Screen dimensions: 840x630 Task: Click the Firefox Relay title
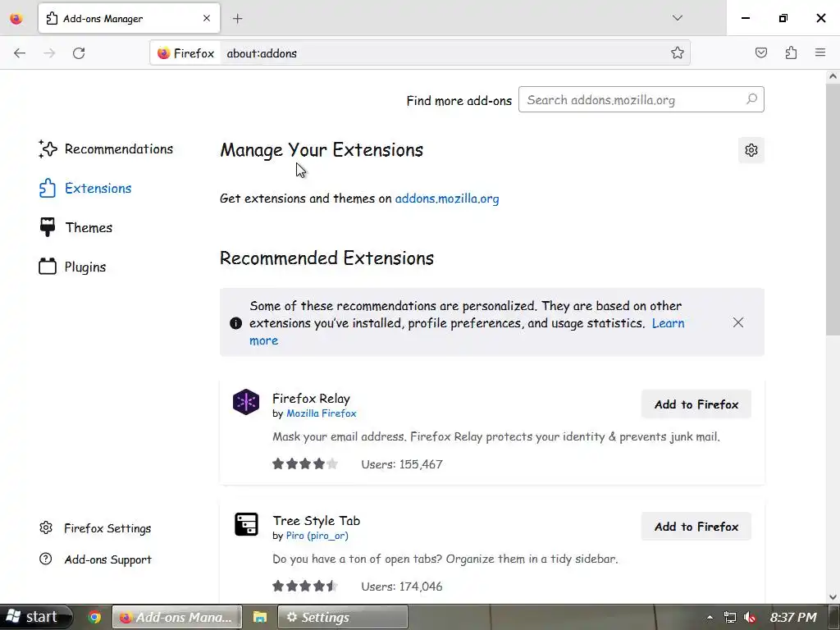(311, 399)
